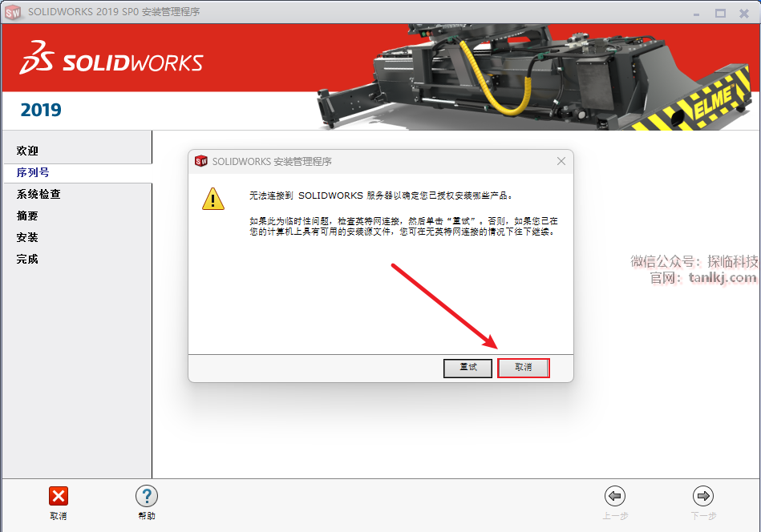
Task: Minimize the installation manager window
Action: pyautogui.click(x=697, y=14)
